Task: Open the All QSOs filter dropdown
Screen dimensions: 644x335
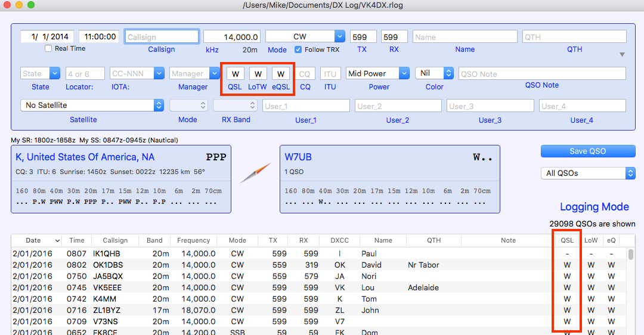Action: pyautogui.click(x=588, y=173)
